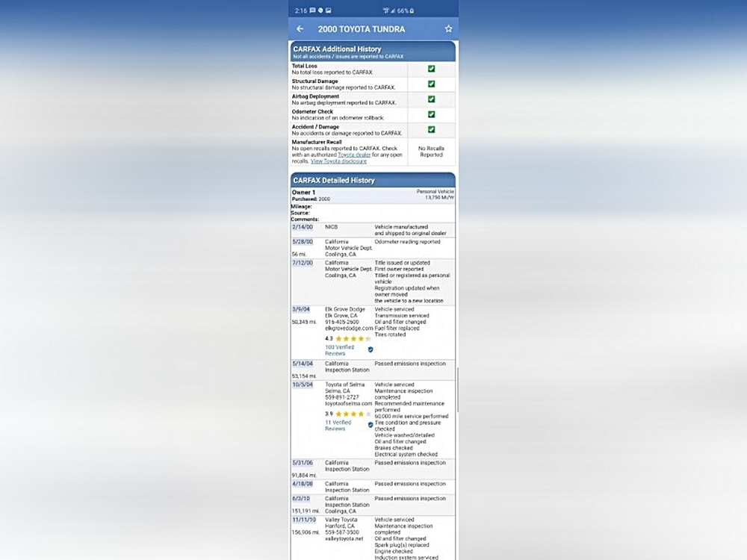Select the 5/31/06 date entry
This screenshot has height=560, width=747.
tap(303, 463)
